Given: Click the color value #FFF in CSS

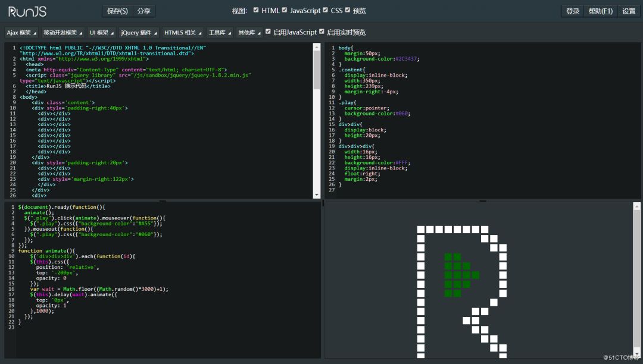Looking at the screenshot, I should click(x=401, y=162).
